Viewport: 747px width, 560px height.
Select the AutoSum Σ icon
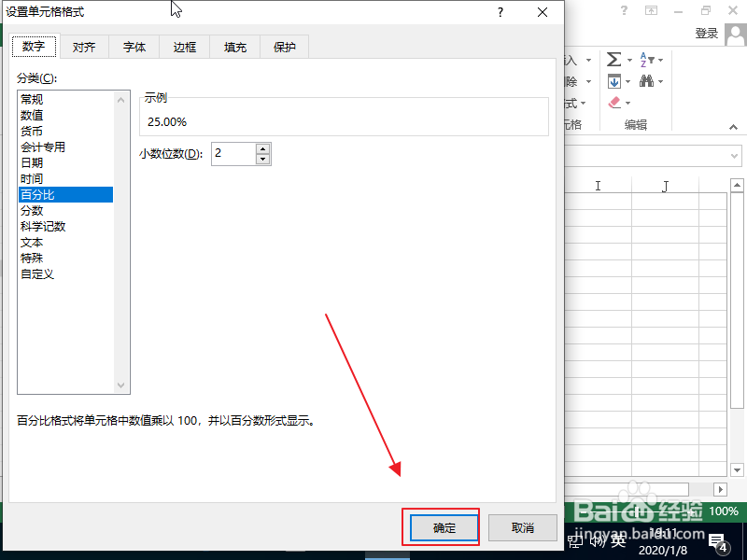tap(613, 59)
